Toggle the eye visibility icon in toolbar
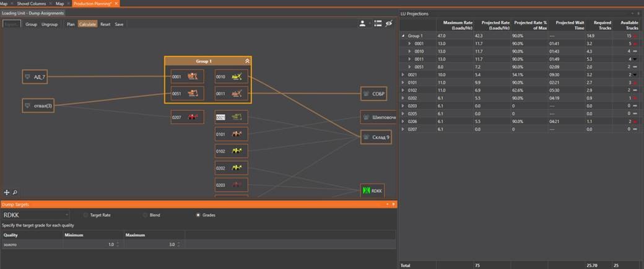 389,24
